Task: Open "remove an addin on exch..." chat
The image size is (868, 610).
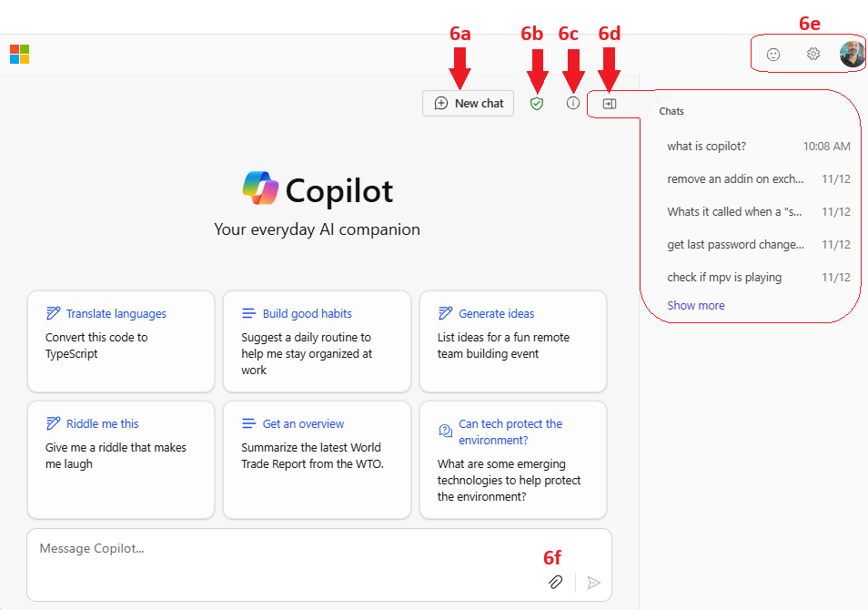Action: 759,179
